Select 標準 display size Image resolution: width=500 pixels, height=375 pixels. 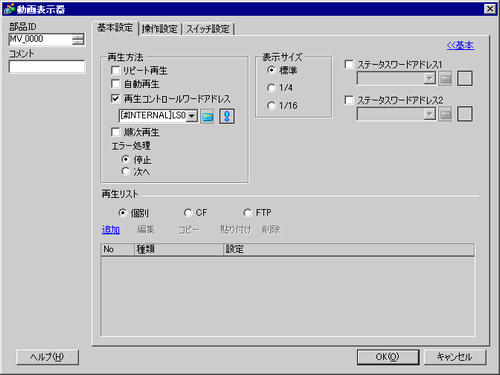click(x=271, y=70)
